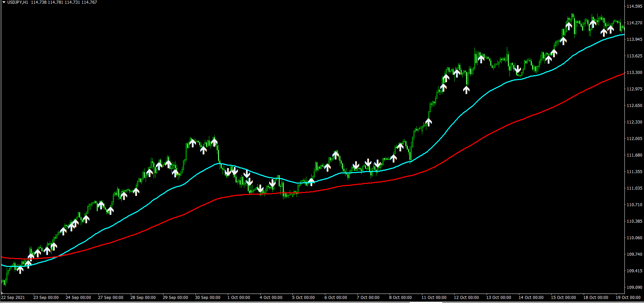Select the 30 Sep 00:00 time label
644x303 pixels.
208,298
